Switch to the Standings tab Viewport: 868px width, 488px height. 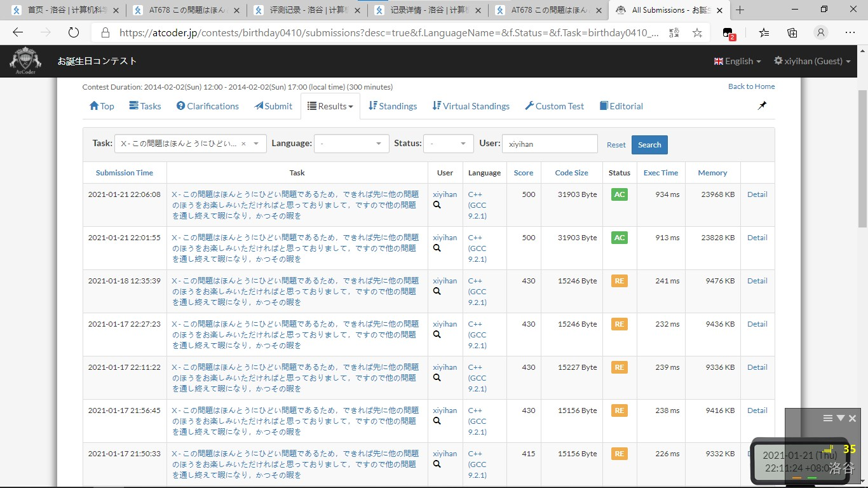pyautogui.click(x=393, y=106)
